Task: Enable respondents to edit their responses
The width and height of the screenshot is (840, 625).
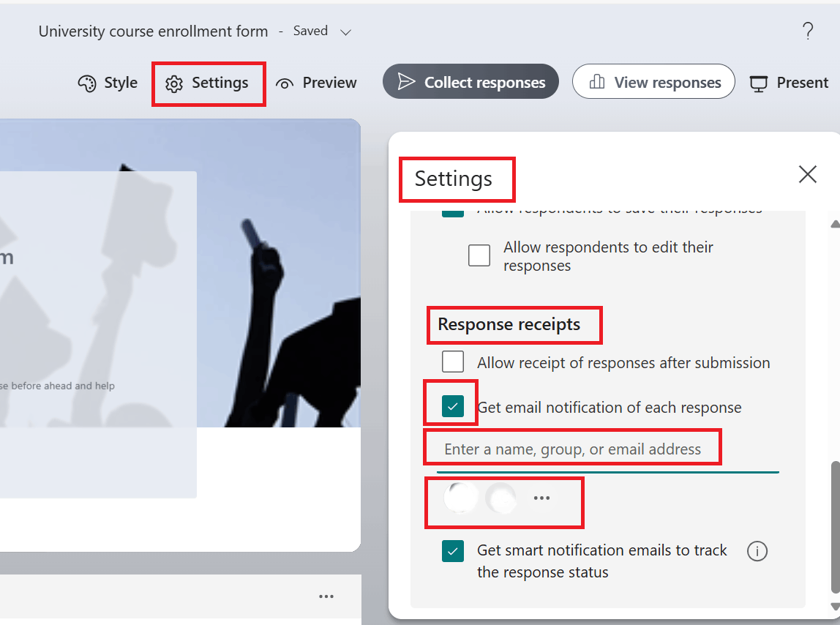Action: (x=479, y=255)
